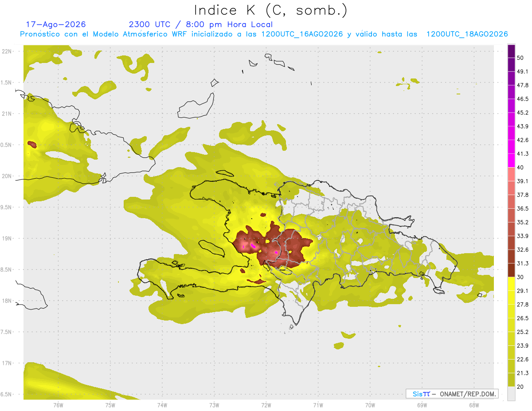Select the date label '17-Ago-2026'
This screenshot has width=532, height=411.
[56, 24]
